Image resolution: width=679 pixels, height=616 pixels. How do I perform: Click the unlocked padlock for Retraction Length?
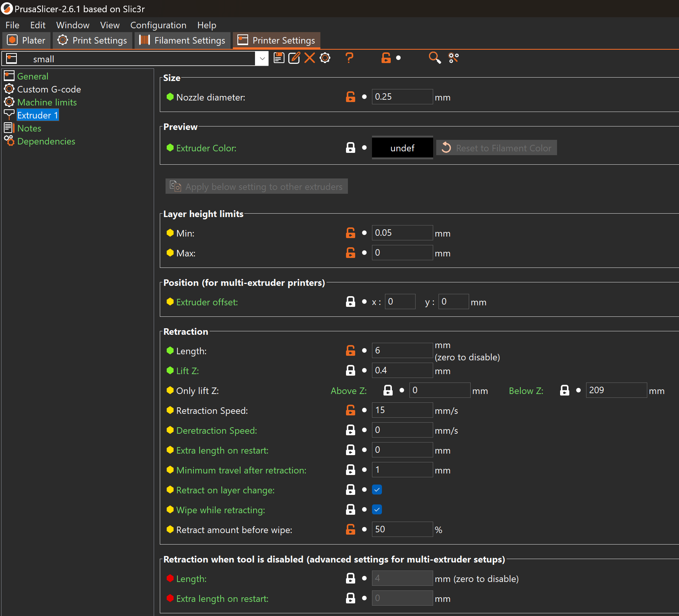[351, 350]
